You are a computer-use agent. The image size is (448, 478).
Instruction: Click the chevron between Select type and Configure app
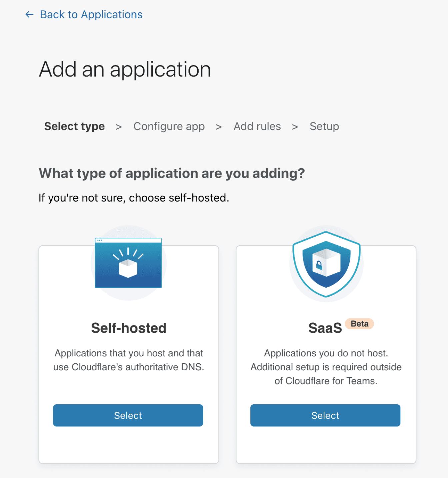pyautogui.click(x=119, y=127)
